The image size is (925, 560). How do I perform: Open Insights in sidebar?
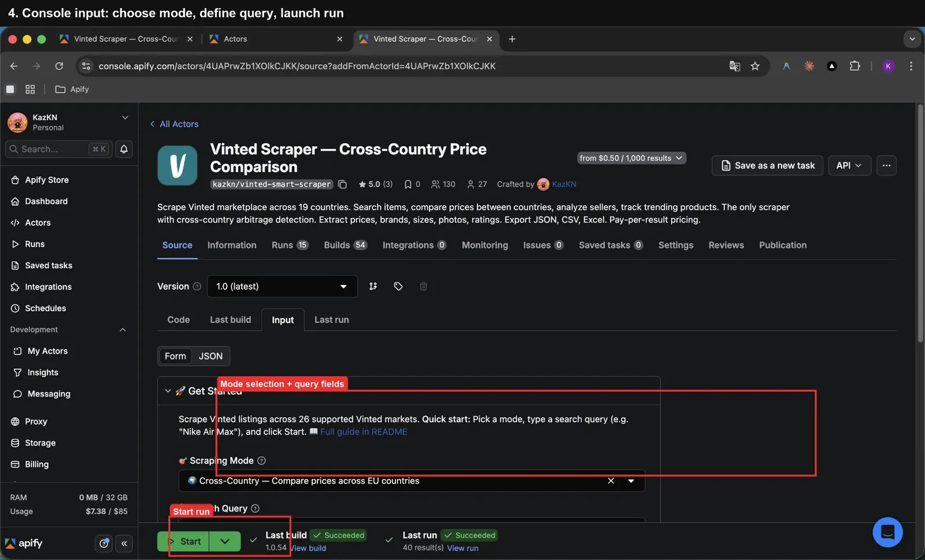pyautogui.click(x=43, y=372)
